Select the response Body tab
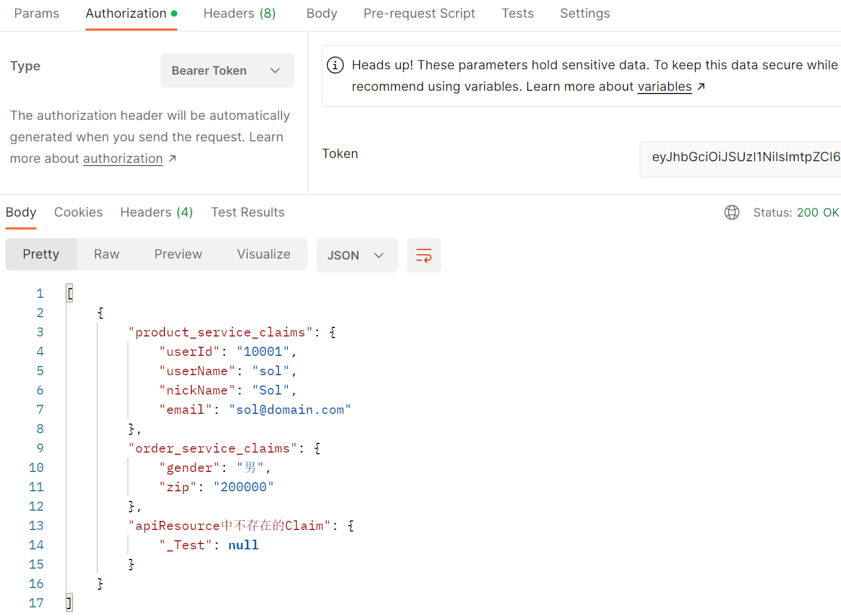841x616 pixels. click(21, 212)
